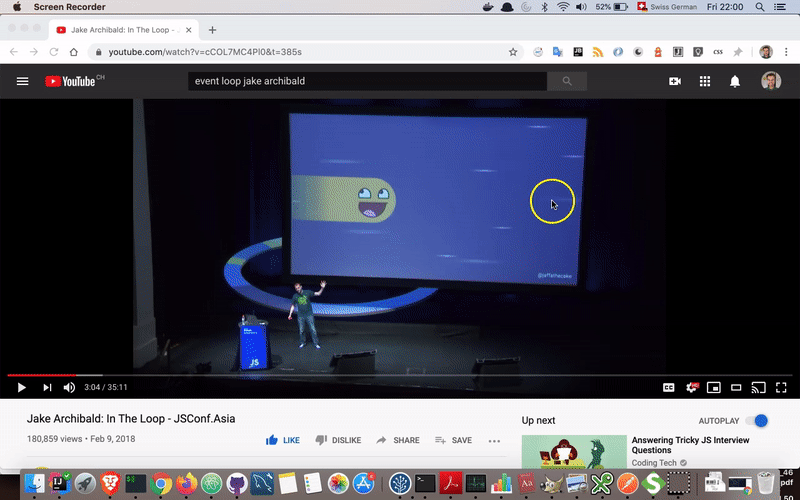Open the dark moon extension icon
Screen dimensions: 800x500
click(x=638, y=52)
